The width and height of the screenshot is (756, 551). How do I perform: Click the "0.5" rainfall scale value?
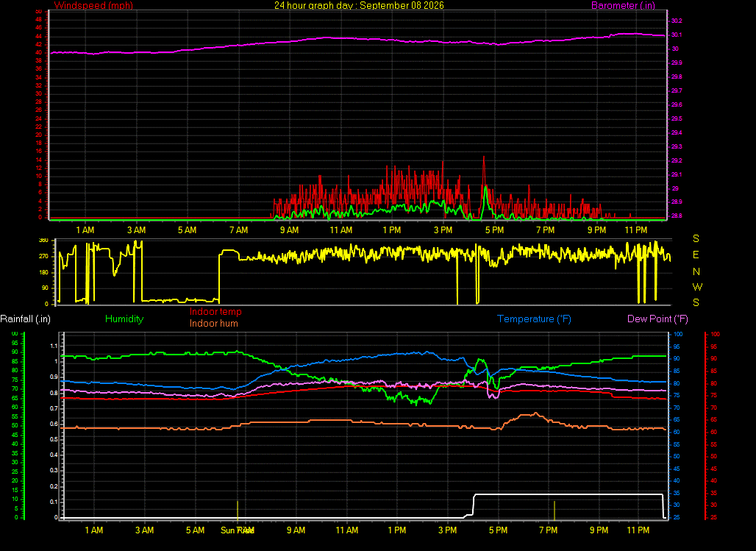54,439
